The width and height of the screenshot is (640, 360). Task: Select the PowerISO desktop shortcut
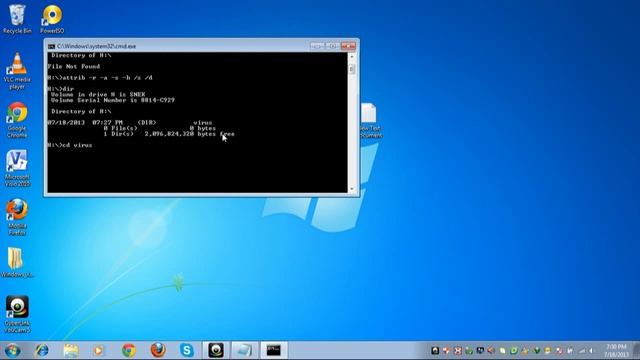tap(52, 19)
